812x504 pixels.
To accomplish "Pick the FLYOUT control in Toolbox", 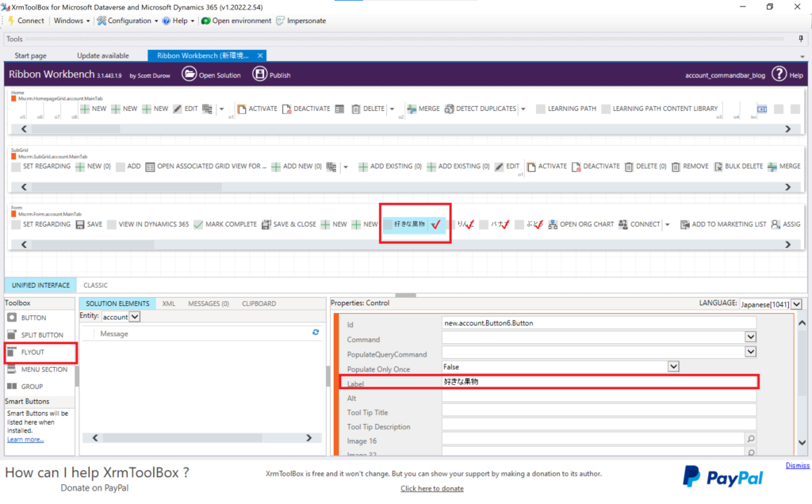I will (26, 352).
